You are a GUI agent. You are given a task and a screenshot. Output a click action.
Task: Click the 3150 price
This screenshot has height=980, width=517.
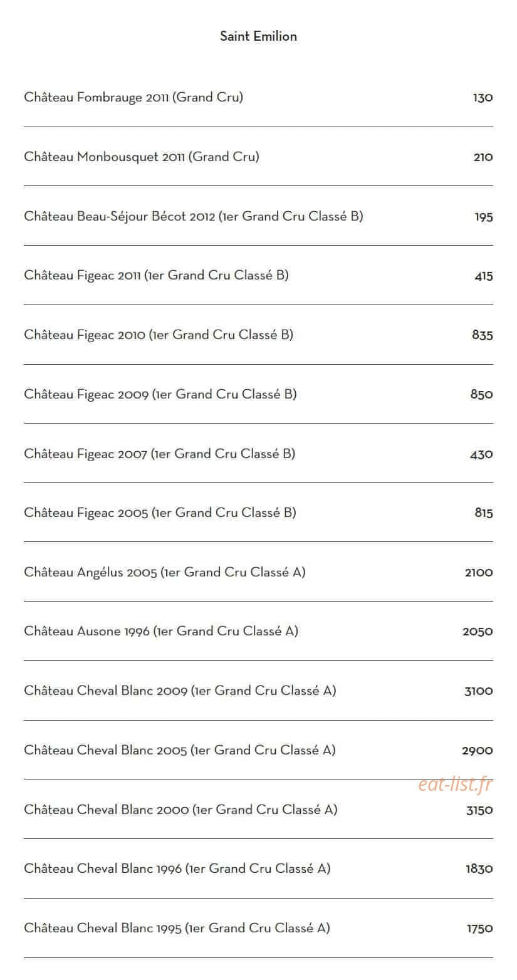coord(479,810)
